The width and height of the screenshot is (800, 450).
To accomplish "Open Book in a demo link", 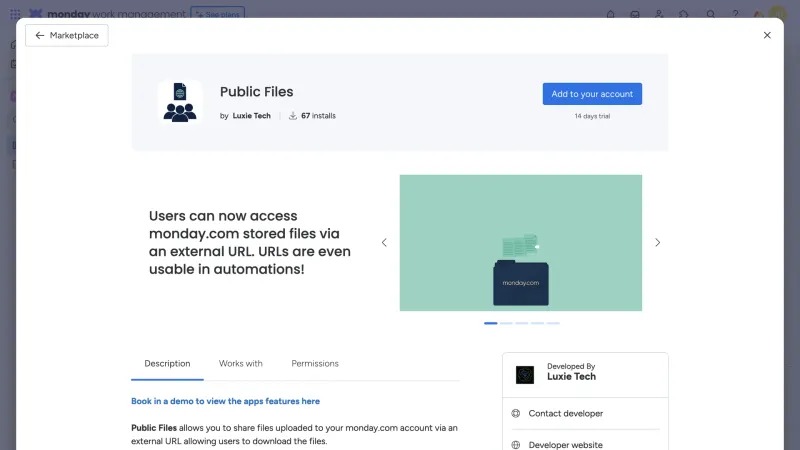I will click(226, 401).
